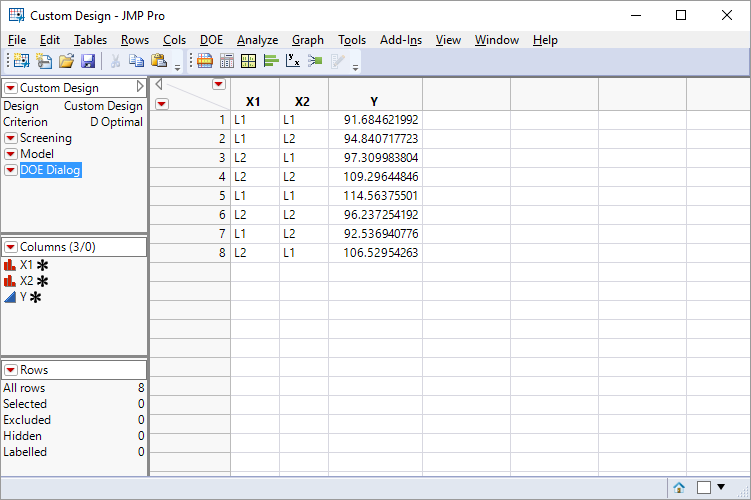Open the Graph menu
Image resolution: width=751 pixels, height=500 pixels.
click(308, 40)
